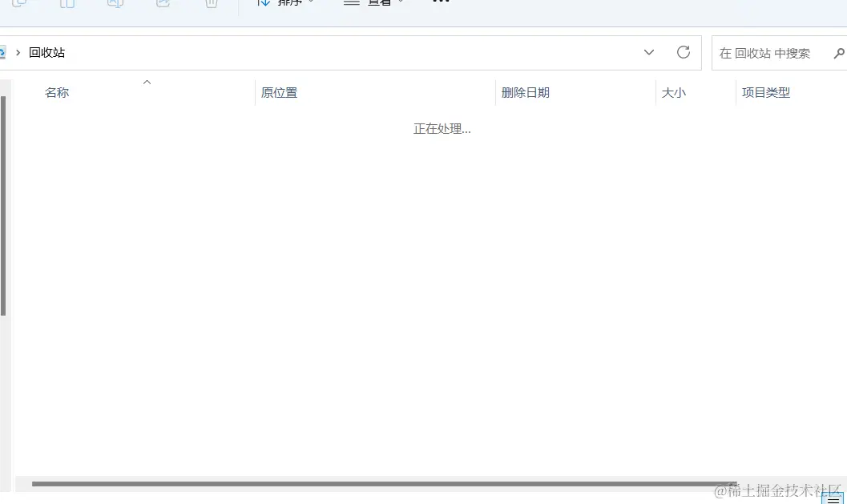
Task: Click the Refresh button
Action: click(x=683, y=52)
